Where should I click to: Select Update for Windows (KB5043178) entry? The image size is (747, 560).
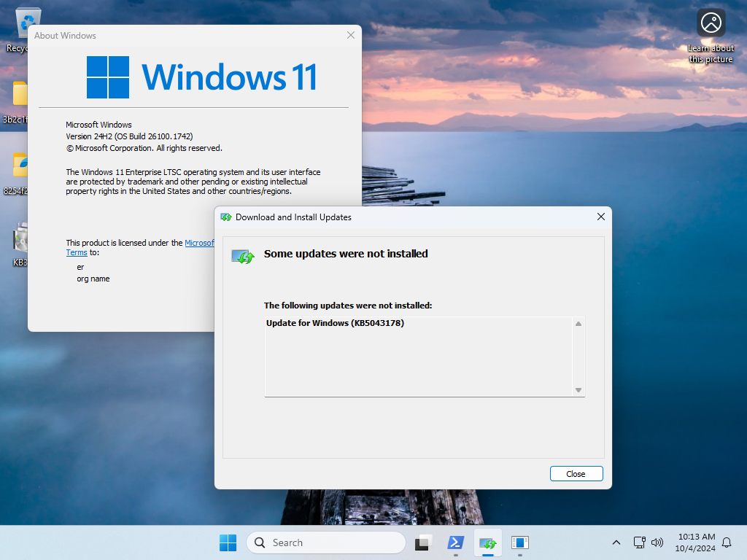click(335, 323)
